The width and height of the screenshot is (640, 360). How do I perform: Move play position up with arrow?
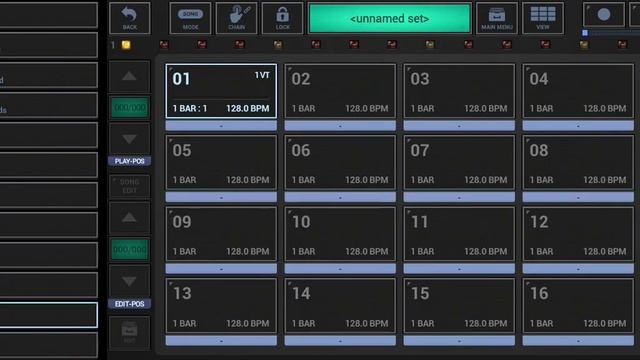click(x=129, y=76)
